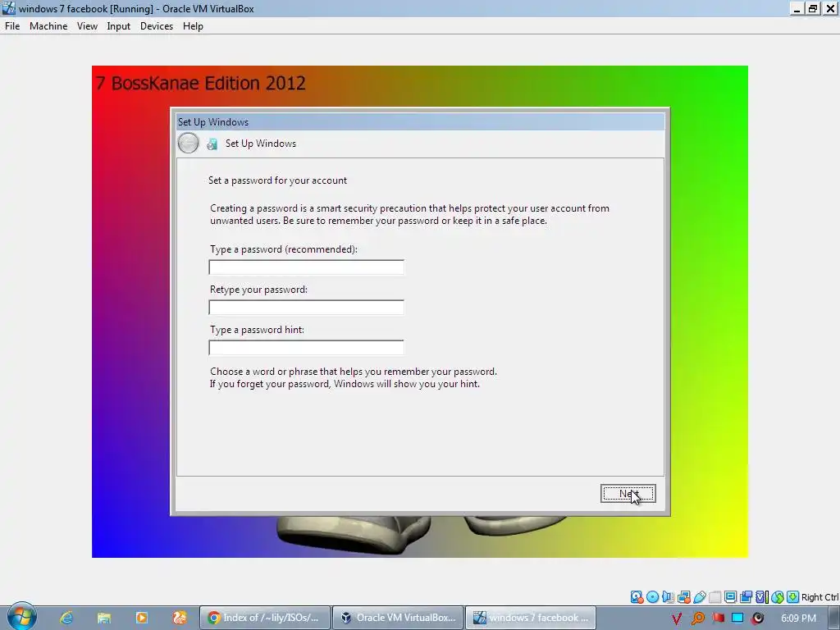Click the Right Ctrl host key label
The width and height of the screenshot is (840, 630).
click(820, 597)
